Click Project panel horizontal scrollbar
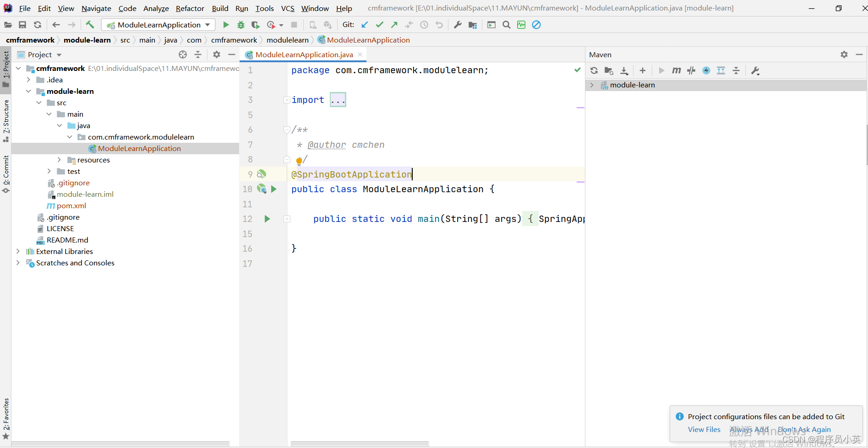 [x=120, y=443]
